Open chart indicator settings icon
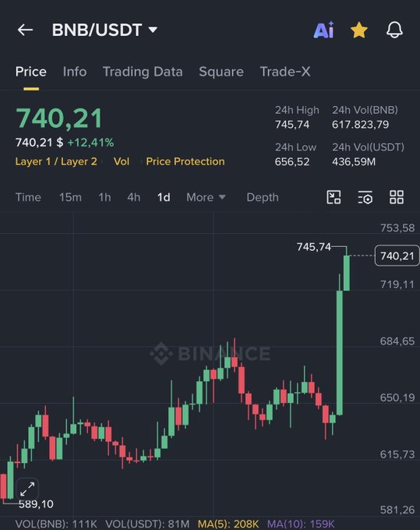Viewport: 420px width, 530px height. [365, 197]
